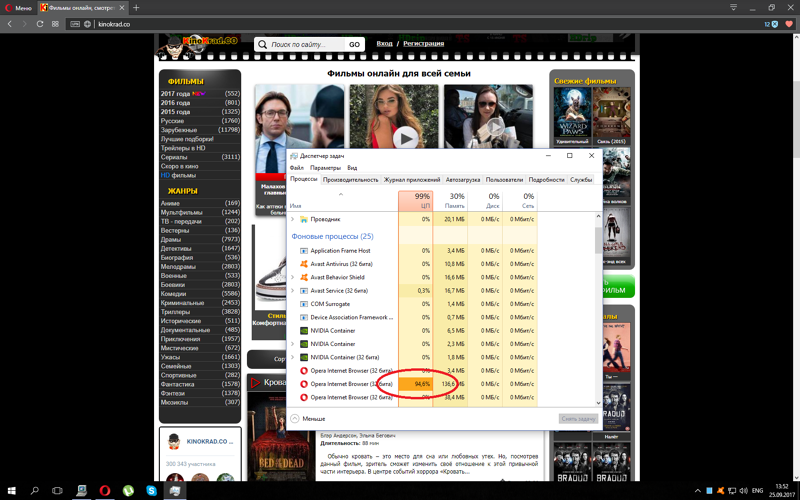Open Task View on the taskbar
The width and height of the screenshot is (800, 500).
click(57, 491)
